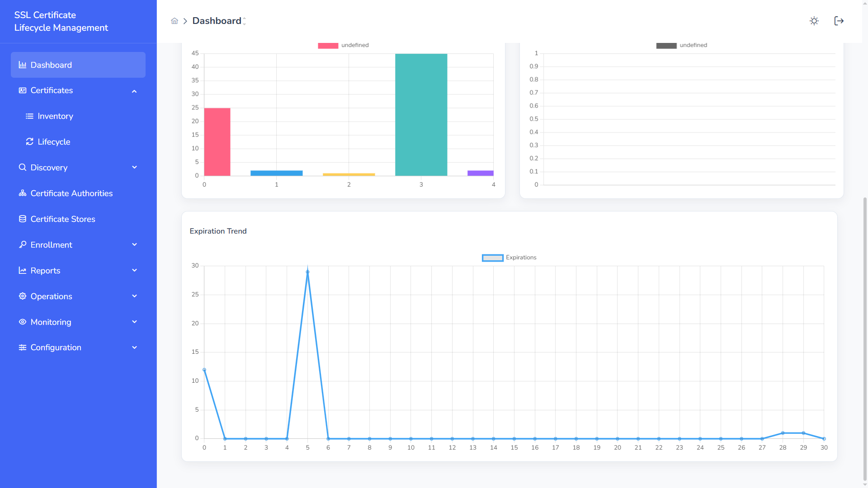
Task: Click the home icon in the breadcrumb
Action: (x=174, y=21)
